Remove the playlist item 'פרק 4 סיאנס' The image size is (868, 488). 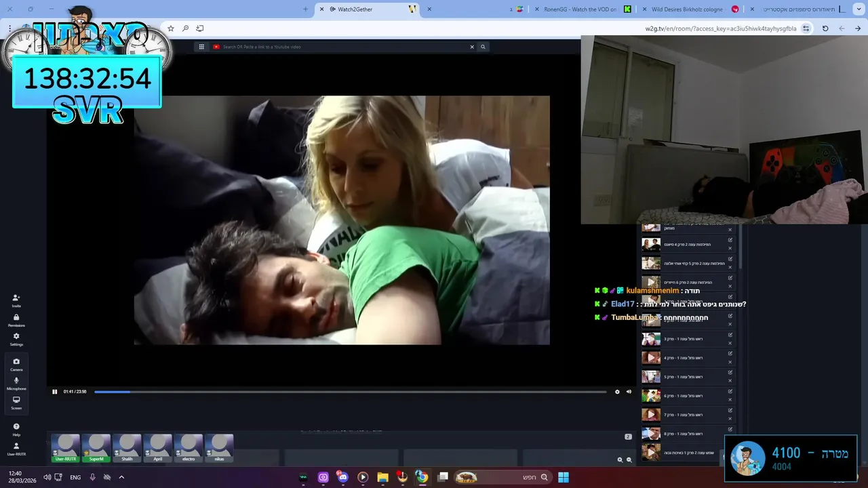click(730, 248)
